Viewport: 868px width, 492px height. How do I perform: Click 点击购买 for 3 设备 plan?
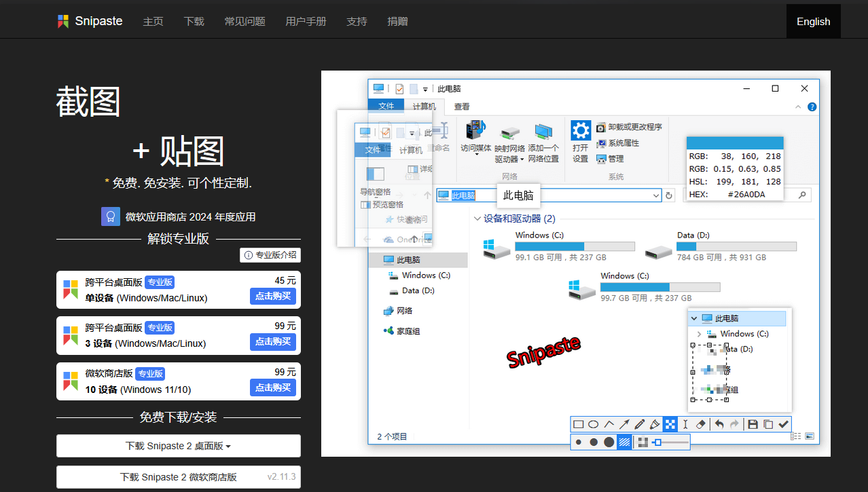point(273,341)
